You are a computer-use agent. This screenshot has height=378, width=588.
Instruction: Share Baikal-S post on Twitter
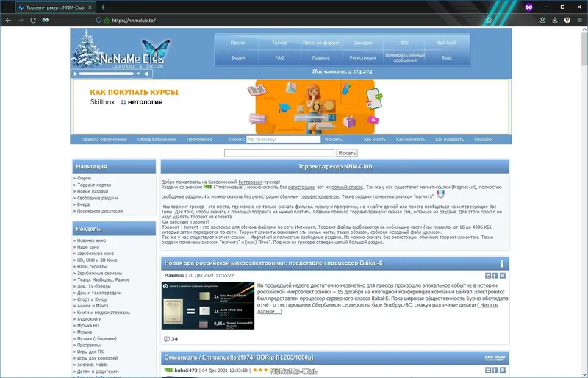point(488,276)
